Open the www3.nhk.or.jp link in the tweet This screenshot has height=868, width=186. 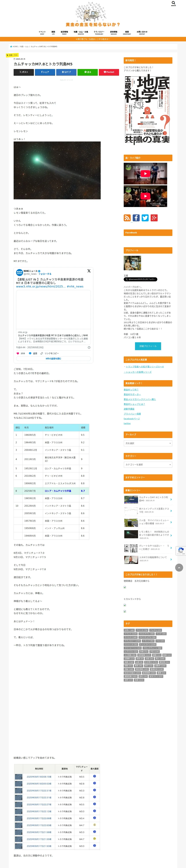(x=41, y=286)
